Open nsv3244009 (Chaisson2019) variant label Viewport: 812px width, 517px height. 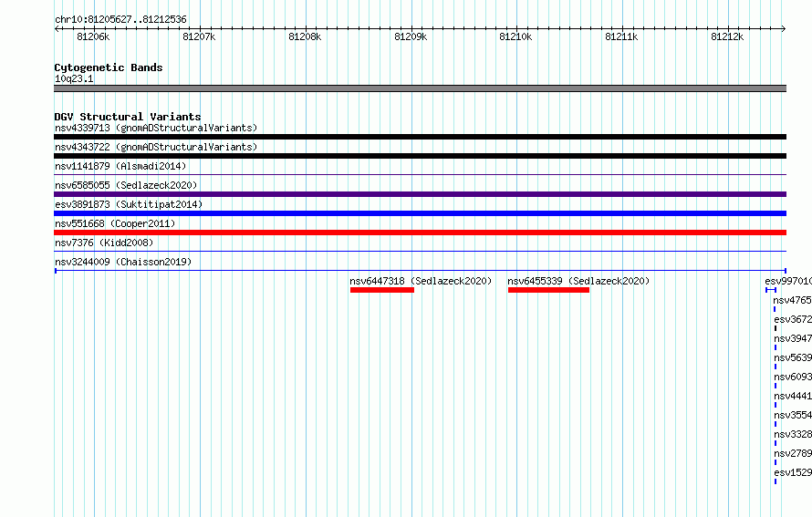(123, 262)
